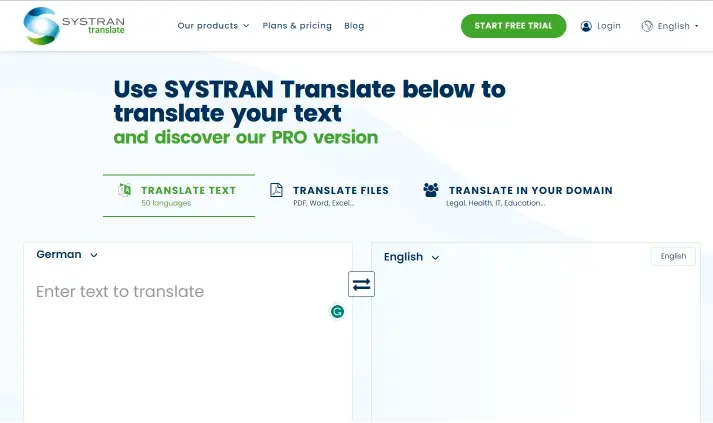Select the TRANSLATE TEXT tab

coord(179,196)
